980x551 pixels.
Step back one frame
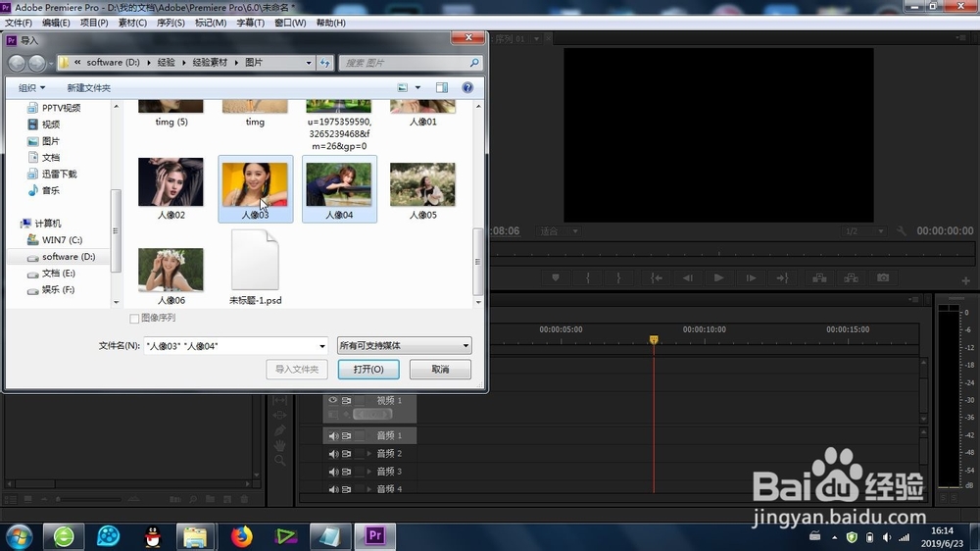688,277
